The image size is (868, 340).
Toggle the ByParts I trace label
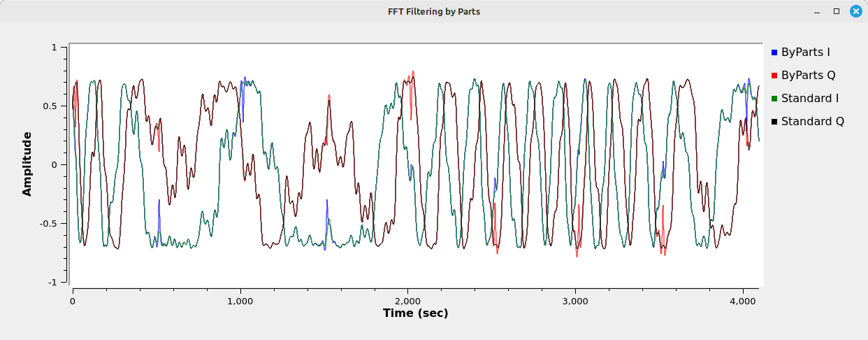(x=805, y=52)
